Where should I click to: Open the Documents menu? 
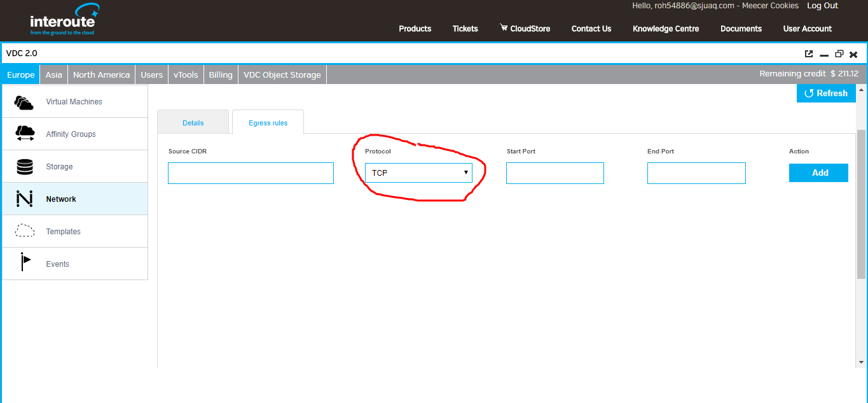pyautogui.click(x=741, y=29)
